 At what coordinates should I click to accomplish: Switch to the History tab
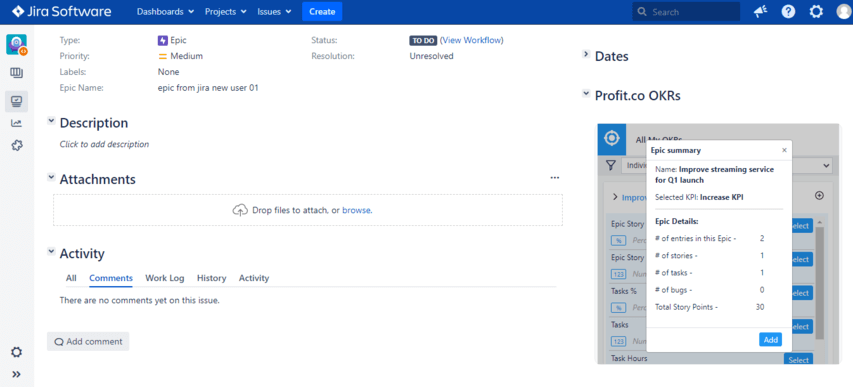[x=212, y=278]
